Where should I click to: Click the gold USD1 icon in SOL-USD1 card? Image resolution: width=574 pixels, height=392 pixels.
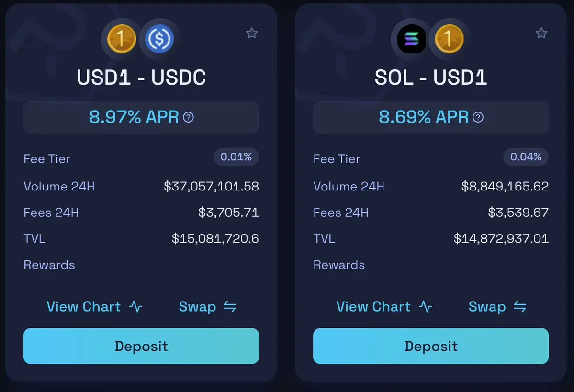tap(449, 39)
